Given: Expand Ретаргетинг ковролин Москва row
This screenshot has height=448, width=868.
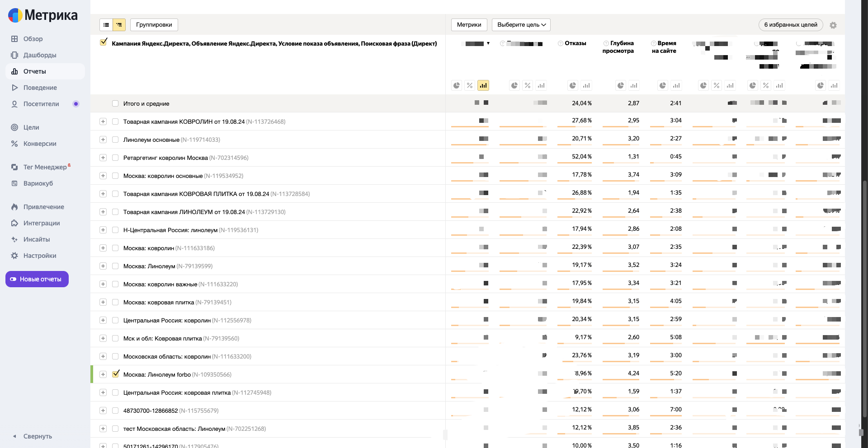Looking at the screenshot, I should tap(103, 158).
